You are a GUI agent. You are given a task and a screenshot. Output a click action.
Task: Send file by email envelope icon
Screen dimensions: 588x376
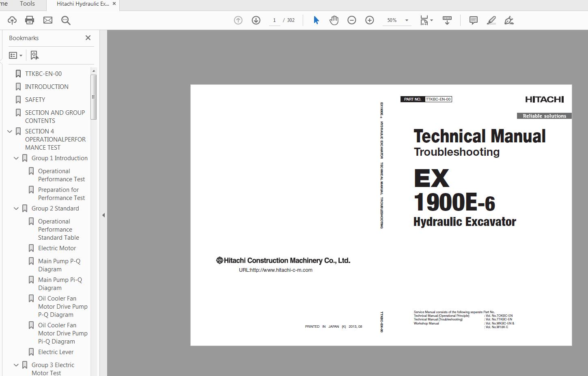click(x=48, y=20)
